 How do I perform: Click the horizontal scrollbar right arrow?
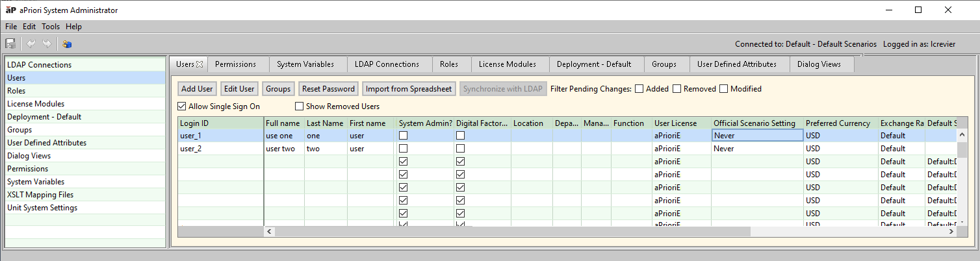951,231
